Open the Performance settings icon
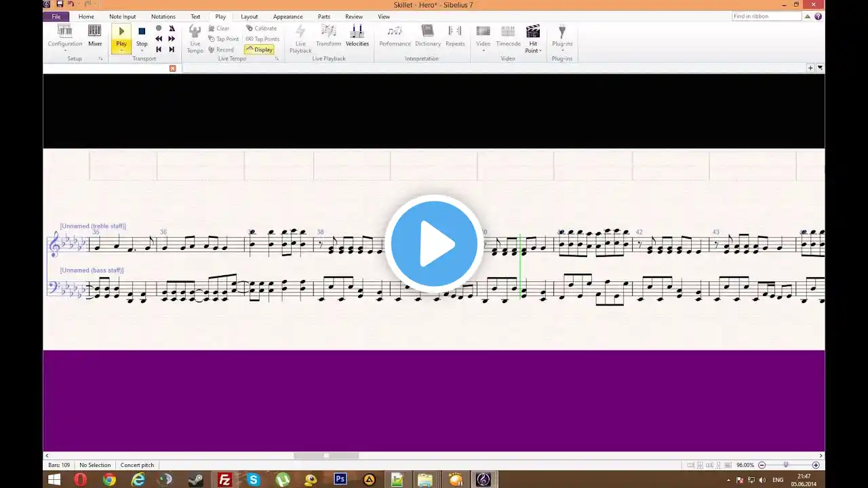Viewport: 868px width, 488px height. tap(395, 36)
